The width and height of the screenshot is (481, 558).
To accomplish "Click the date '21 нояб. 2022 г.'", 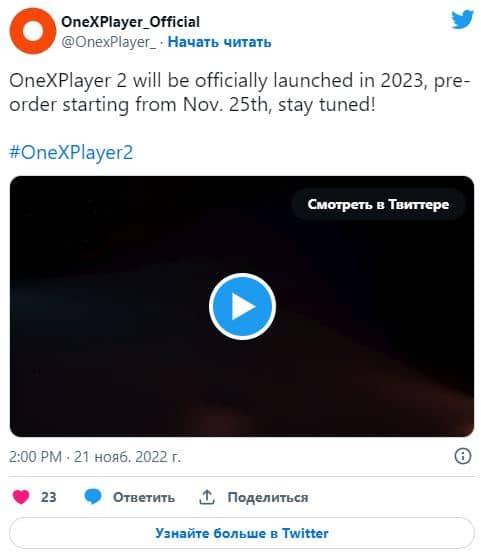I will tap(127, 457).
